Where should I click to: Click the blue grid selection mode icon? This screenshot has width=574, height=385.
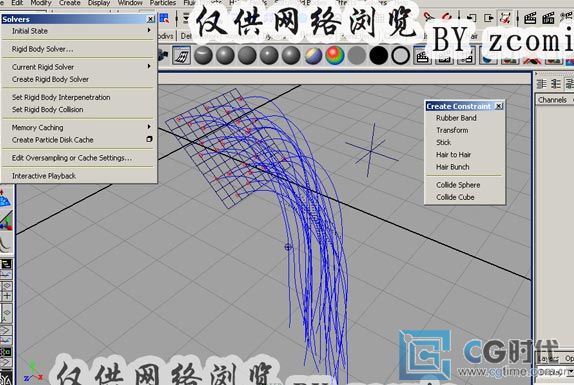click(x=164, y=18)
